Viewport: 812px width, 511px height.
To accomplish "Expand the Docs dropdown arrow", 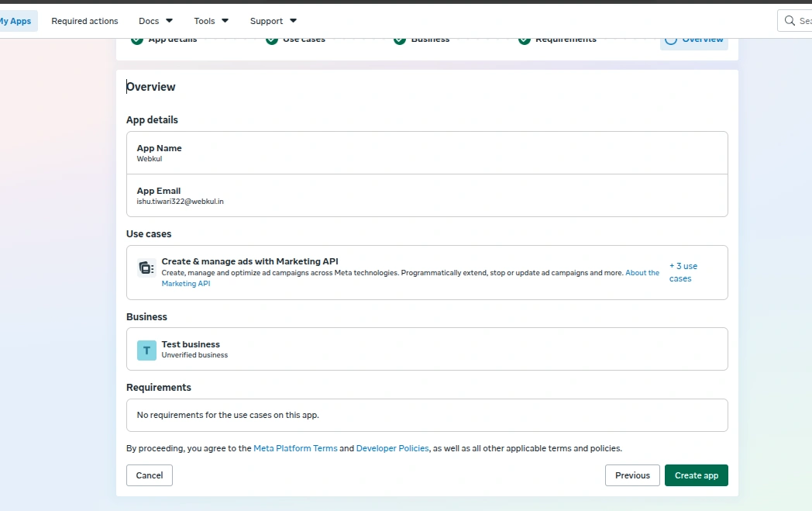I will [x=169, y=21].
